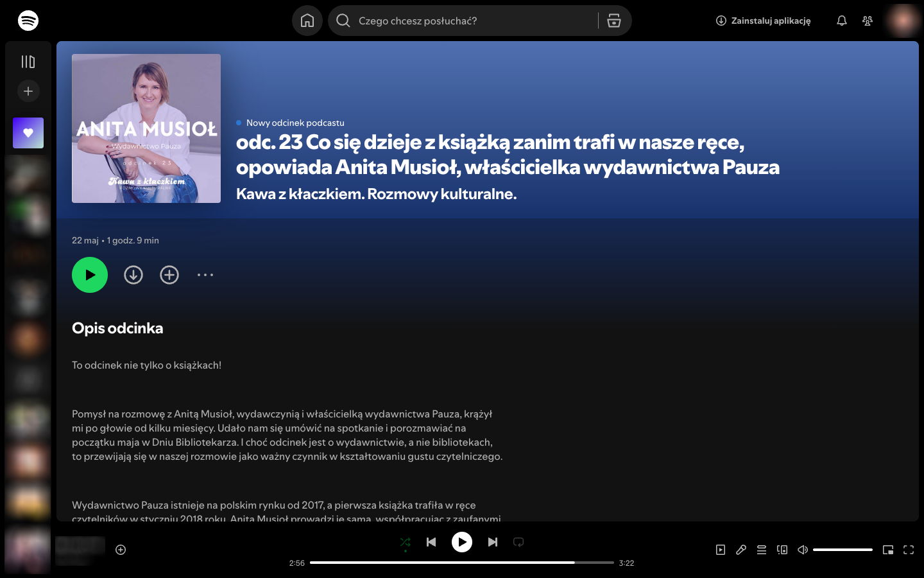Screen dimensions: 924x578
Task: Add current track to Liked Songs
Action: pos(121,550)
